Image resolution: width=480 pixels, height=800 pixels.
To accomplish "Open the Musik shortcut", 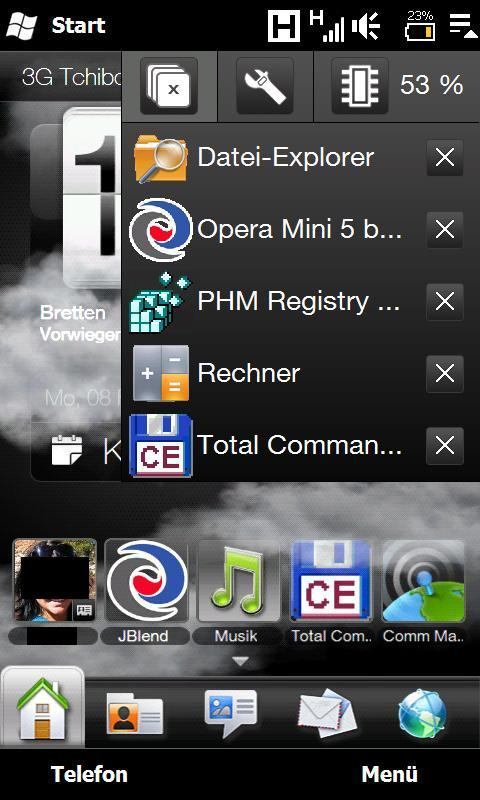I will tap(238, 581).
